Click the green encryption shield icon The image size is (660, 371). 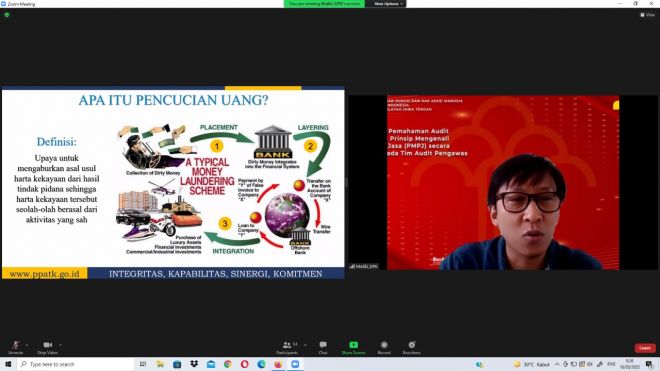[7, 15]
